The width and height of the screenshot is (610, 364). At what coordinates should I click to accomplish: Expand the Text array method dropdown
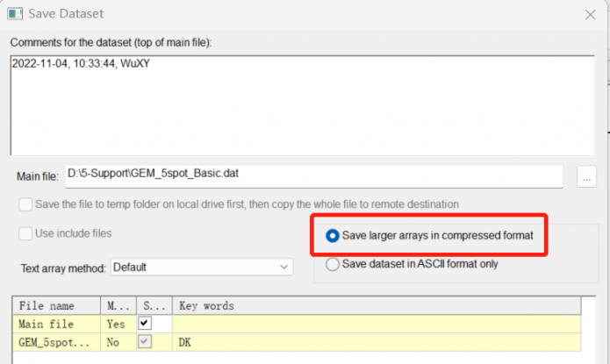pyautogui.click(x=202, y=267)
